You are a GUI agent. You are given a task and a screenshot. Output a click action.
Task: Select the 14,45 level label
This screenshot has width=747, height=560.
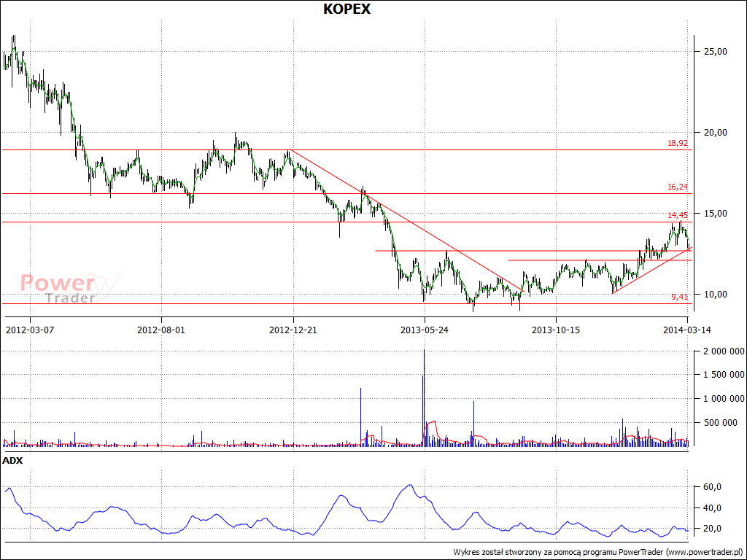(678, 215)
